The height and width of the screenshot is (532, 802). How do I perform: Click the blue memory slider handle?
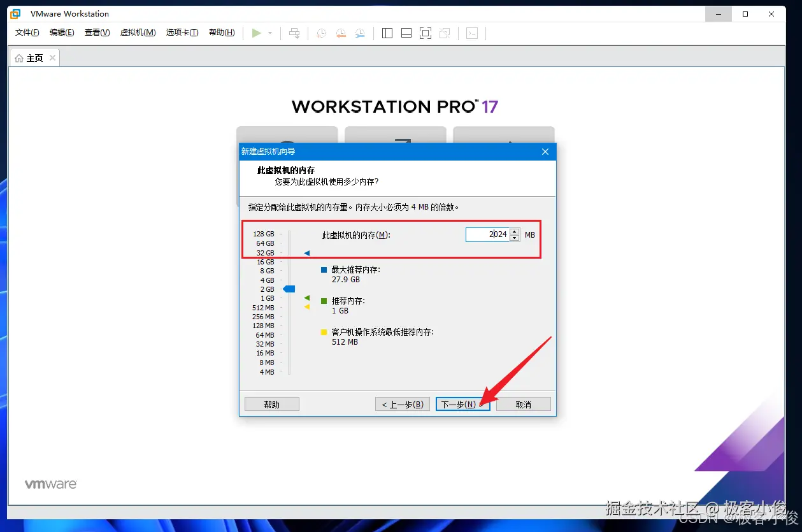pos(289,289)
